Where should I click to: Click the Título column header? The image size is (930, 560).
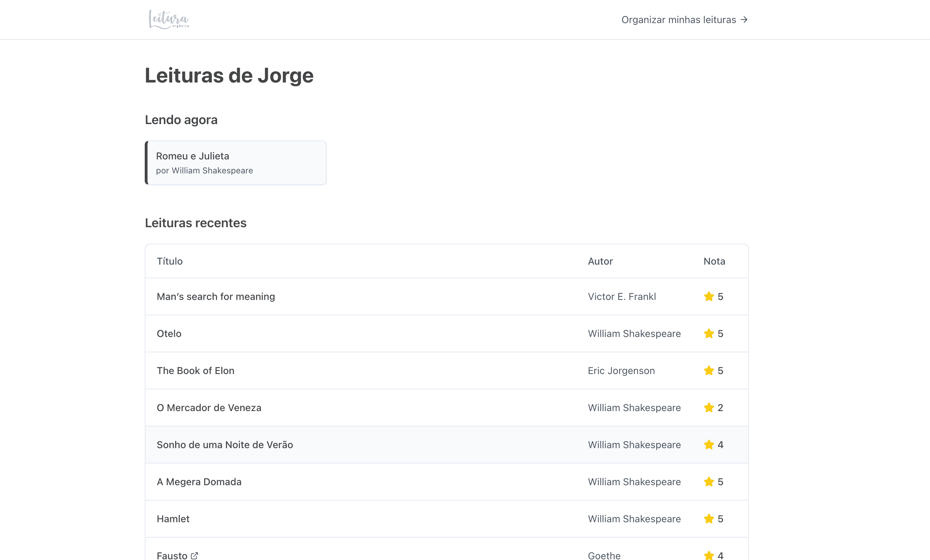point(170,261)
